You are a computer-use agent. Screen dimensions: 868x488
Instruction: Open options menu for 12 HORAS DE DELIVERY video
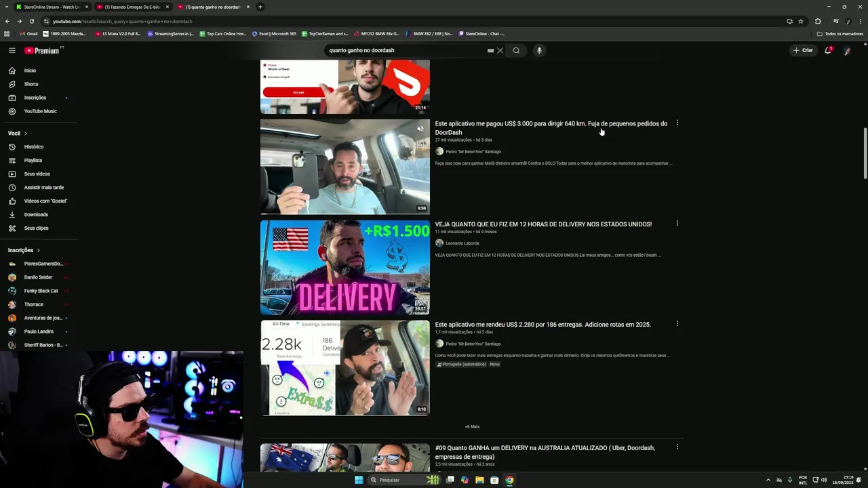677,223
